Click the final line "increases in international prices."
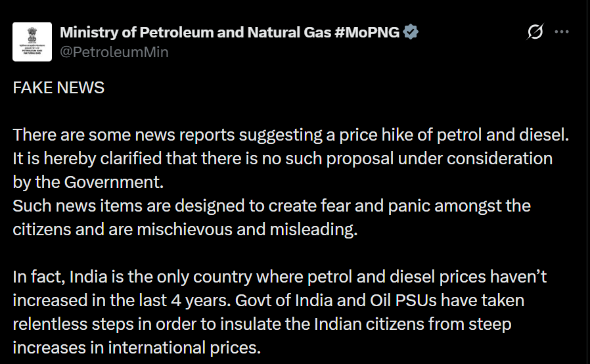 pos(137,348)
